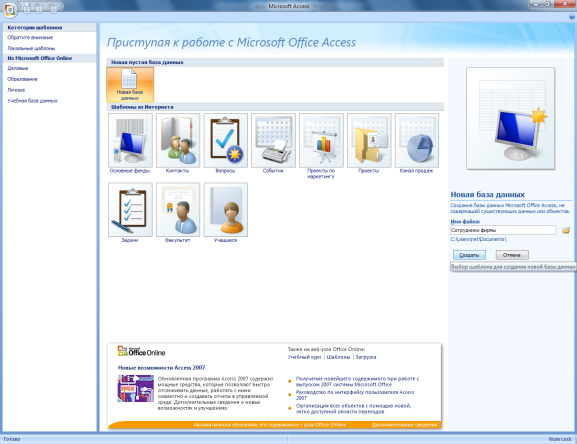The width and height of the screenshot is (577, 444).
Task: Click the file name field Сотрудники фирмы
Action: [x=503, y=230]
